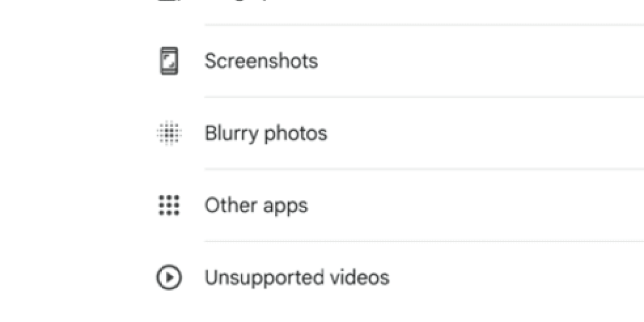The height and width of the screenshot is (322, 644).
Task: Click empty row space right of Unsupported videos
Action: click(x=517, y=277)
